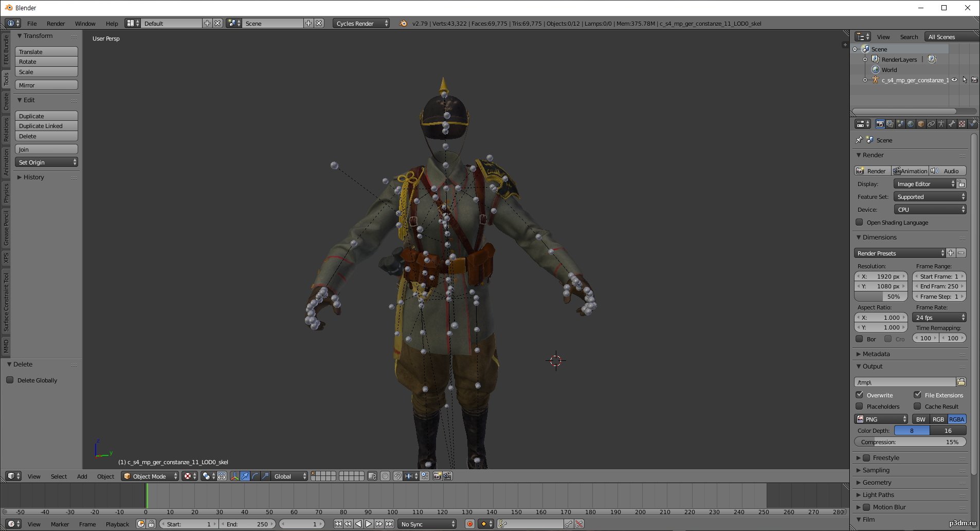Open the Object Mode dropdown
Screen dimensions: 980x531
point(150,476)
